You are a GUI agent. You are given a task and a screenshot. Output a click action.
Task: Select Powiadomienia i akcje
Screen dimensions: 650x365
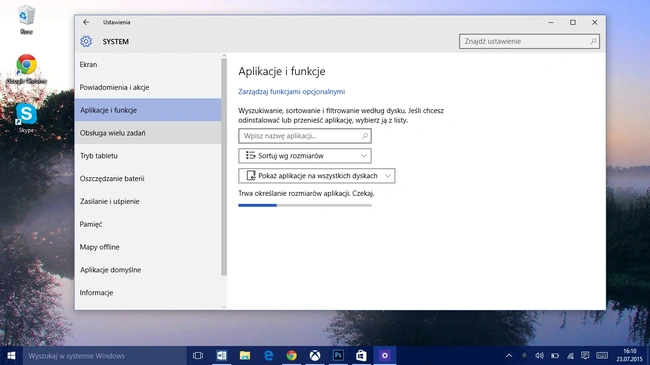tap(148, 88)
